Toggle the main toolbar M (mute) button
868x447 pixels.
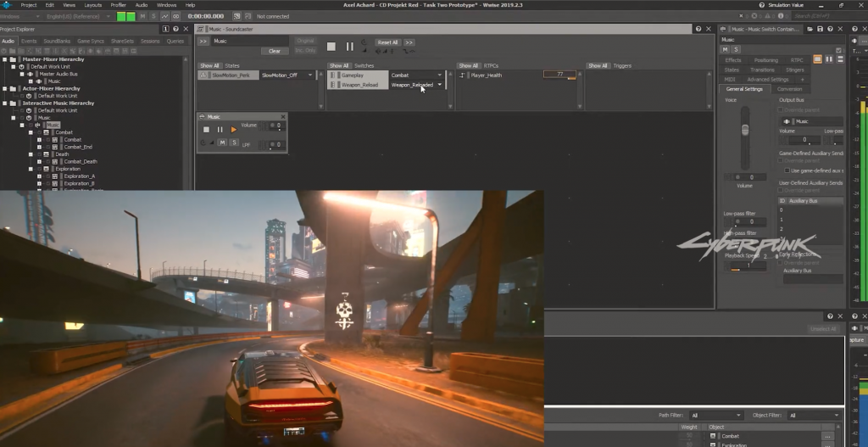tap(142, 17)
